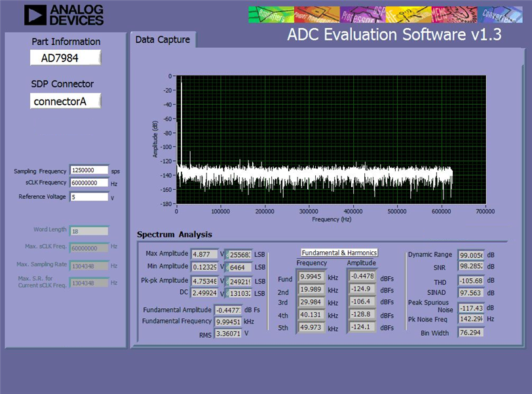Screen dimensions: 532x394
Task: Open the AD7984 part selector
Action: click(x=66, y=58)
